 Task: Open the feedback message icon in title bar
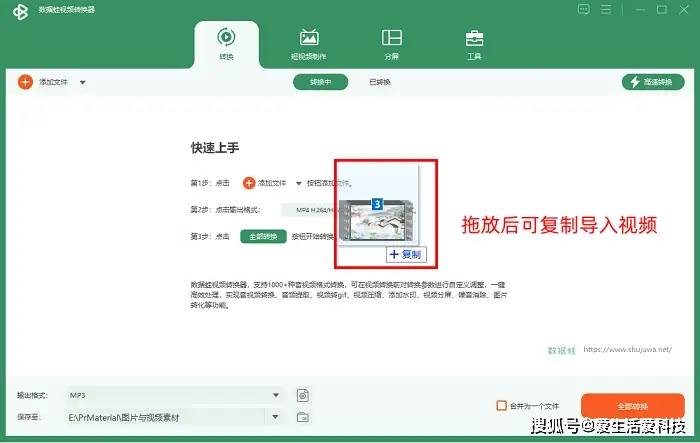(x=584, y=9)
